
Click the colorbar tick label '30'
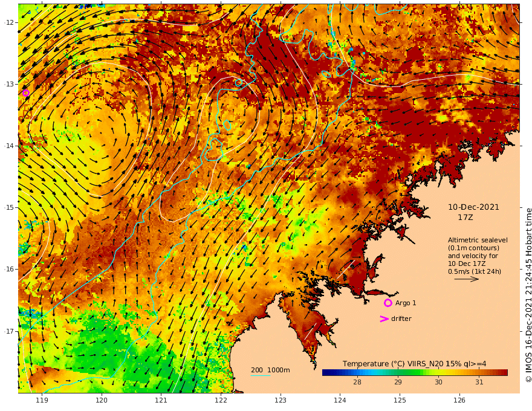(438, 382)
